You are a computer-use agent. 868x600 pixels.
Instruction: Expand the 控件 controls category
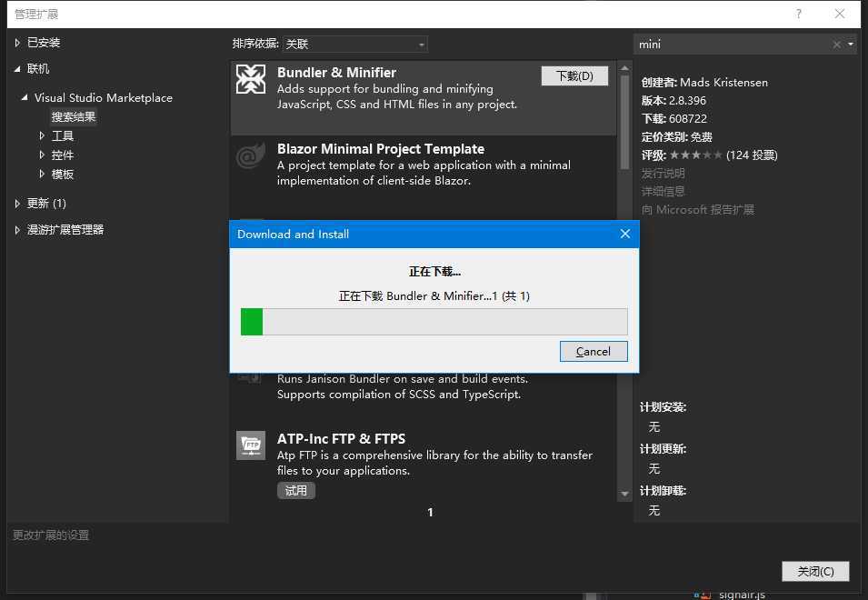pyautogui.click(x=42, y=155)
